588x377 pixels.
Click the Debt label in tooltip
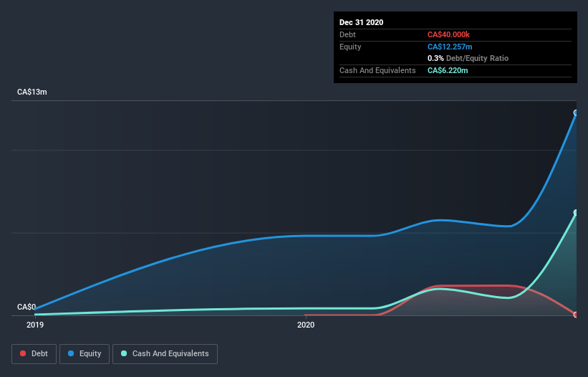[347, 34]
